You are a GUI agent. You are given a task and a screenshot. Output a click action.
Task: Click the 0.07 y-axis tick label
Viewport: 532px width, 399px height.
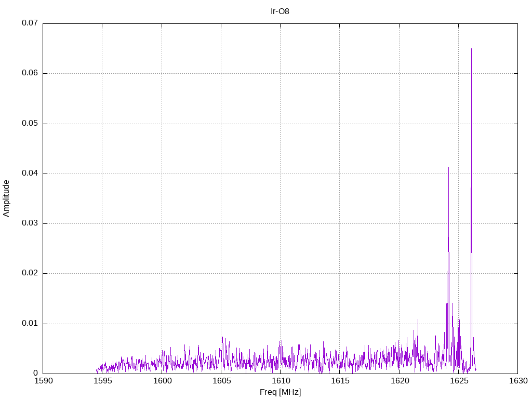pos(30,23)
